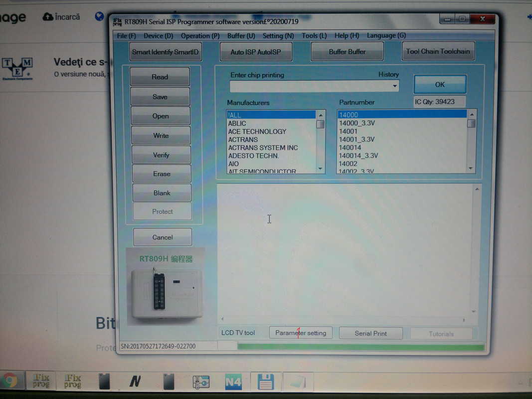Open the Buffer (U) menu

(x=241, y=35)
